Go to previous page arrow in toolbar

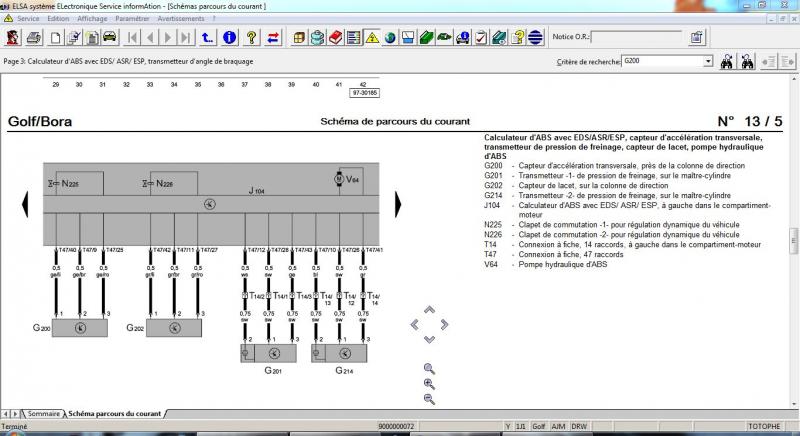click(x=150, y=37)
